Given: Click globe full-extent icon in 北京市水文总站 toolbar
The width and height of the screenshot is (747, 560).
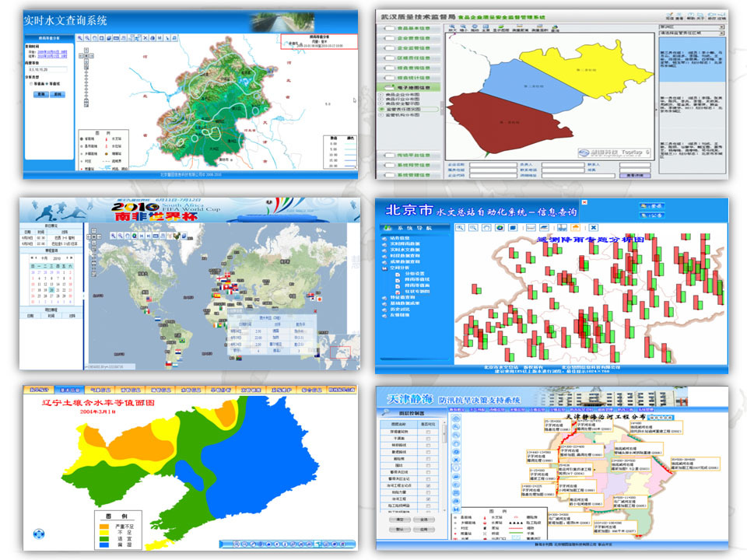Looking at the screenshot, I should pos(500,228).
